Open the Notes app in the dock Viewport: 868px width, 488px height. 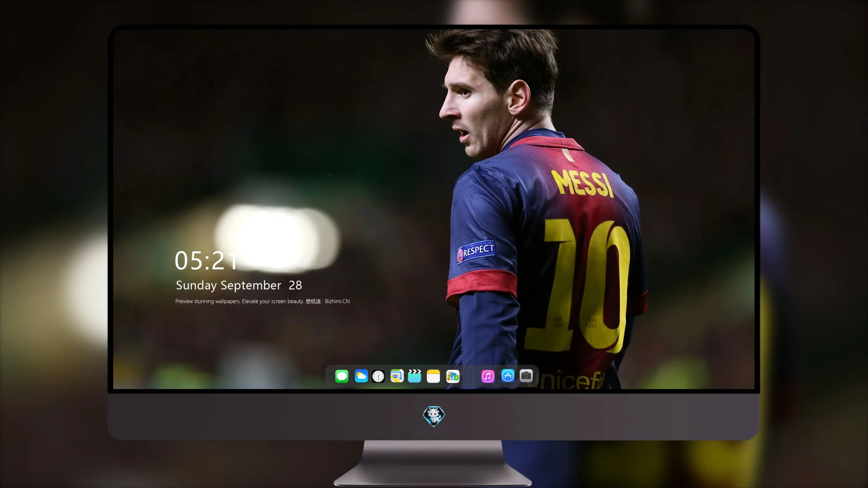433,376
